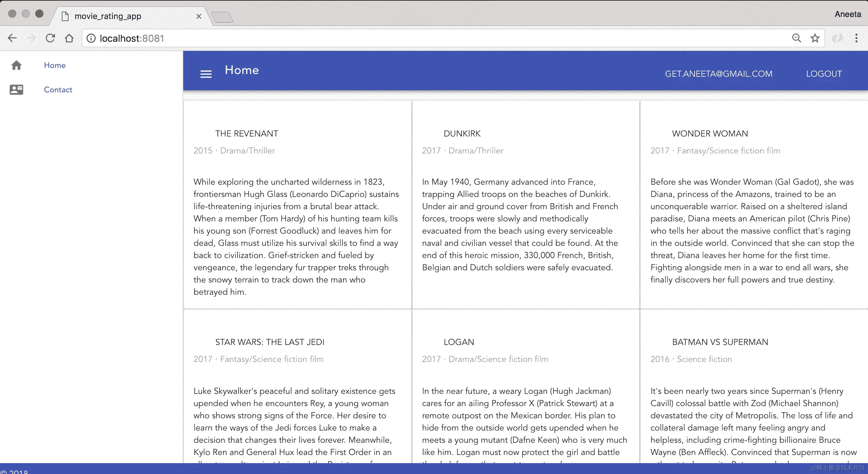Click the house icon in the sidebar
The height and width of the screenshot is (474, 868).
click(x=16, y=65)
